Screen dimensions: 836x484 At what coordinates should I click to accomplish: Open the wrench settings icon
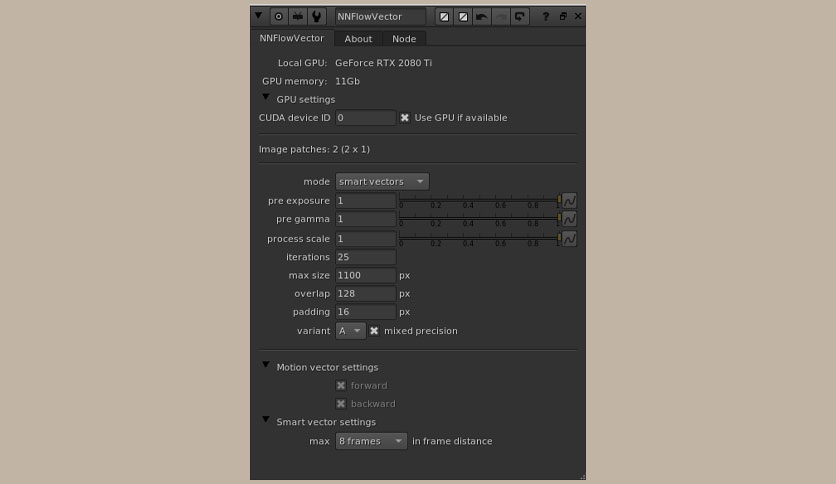[317, 17]
